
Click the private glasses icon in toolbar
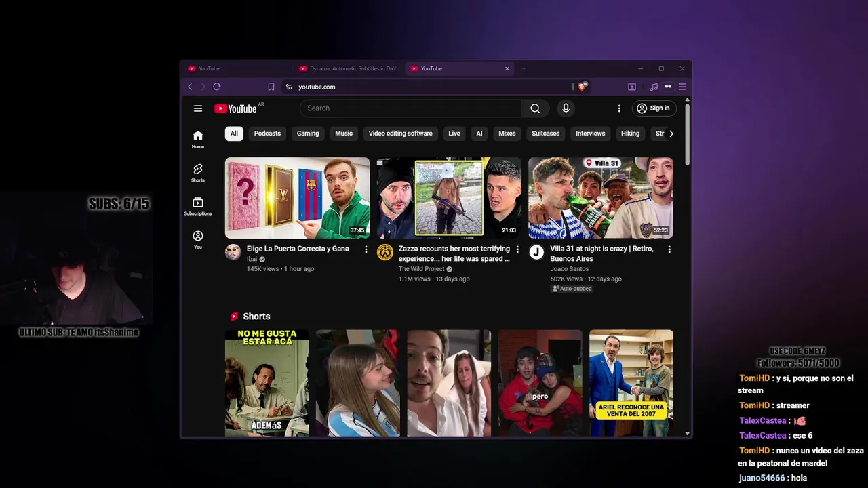[x=668, y=87]
